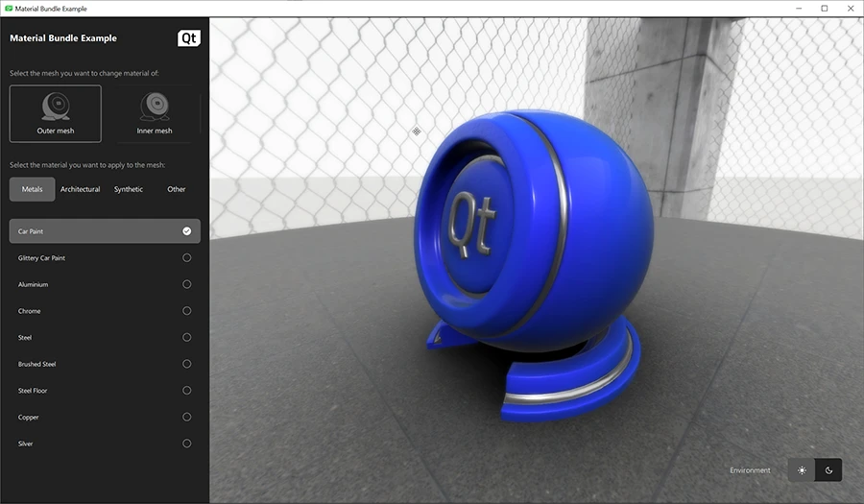Open the Metals material tab

click(32, 189)
